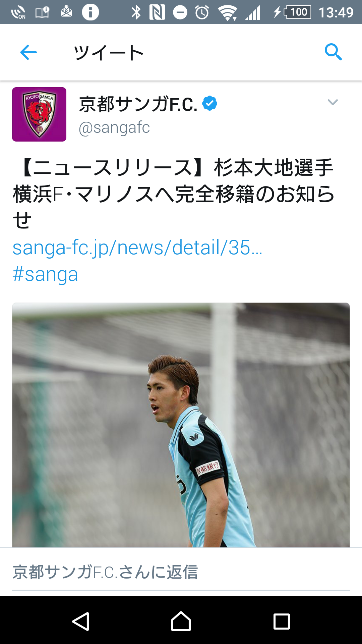Tap the back arrow icon
This screenshot has width=362, height=644.
28,52
